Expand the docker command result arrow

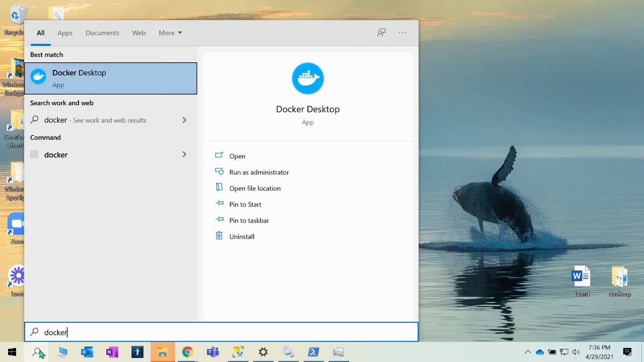[184, 155]
